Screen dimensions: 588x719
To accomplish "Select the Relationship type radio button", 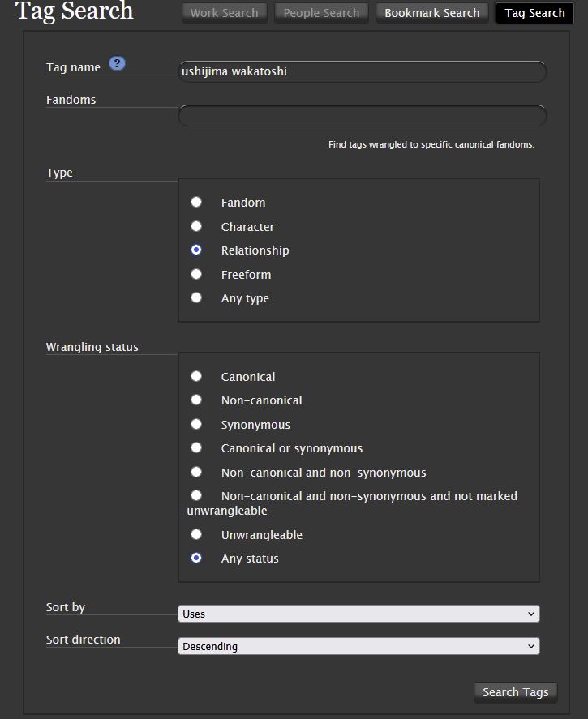I will (196, 250).
